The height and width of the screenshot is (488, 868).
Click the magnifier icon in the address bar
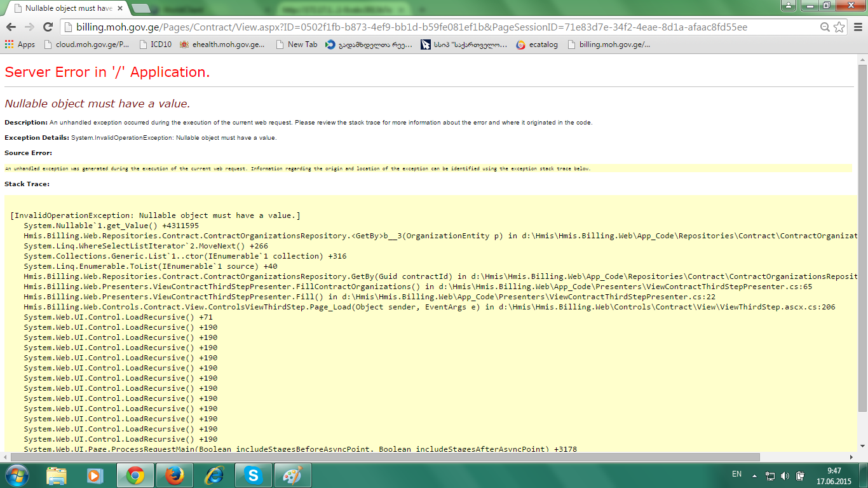point(825,27)
